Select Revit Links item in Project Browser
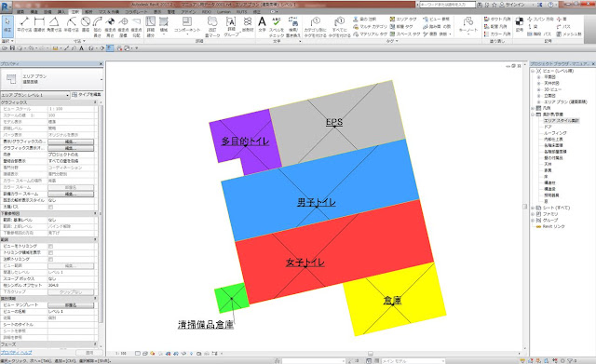The width and height of the screenshot is (596, 364). tap(553, 226)
